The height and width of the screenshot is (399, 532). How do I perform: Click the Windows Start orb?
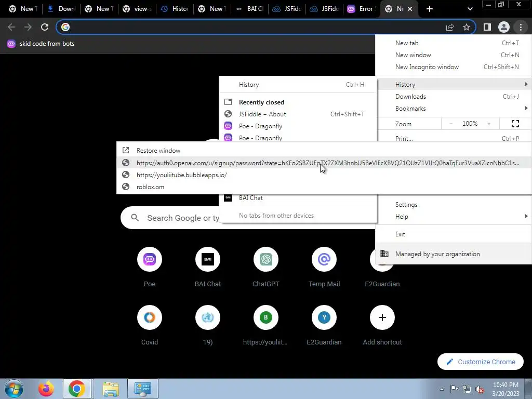14,389
